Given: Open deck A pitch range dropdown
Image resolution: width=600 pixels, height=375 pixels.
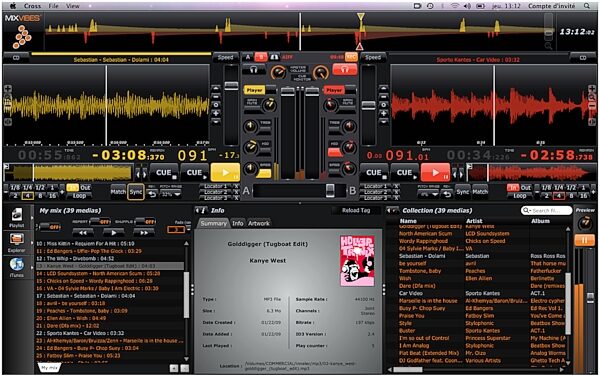Looking at the screenshot, I should (171, 194).
